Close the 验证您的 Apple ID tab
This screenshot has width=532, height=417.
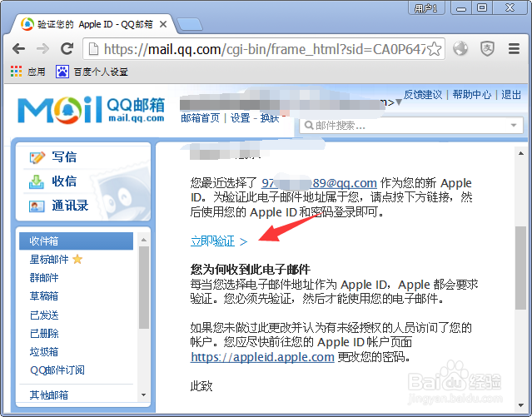tap(163, 24)
